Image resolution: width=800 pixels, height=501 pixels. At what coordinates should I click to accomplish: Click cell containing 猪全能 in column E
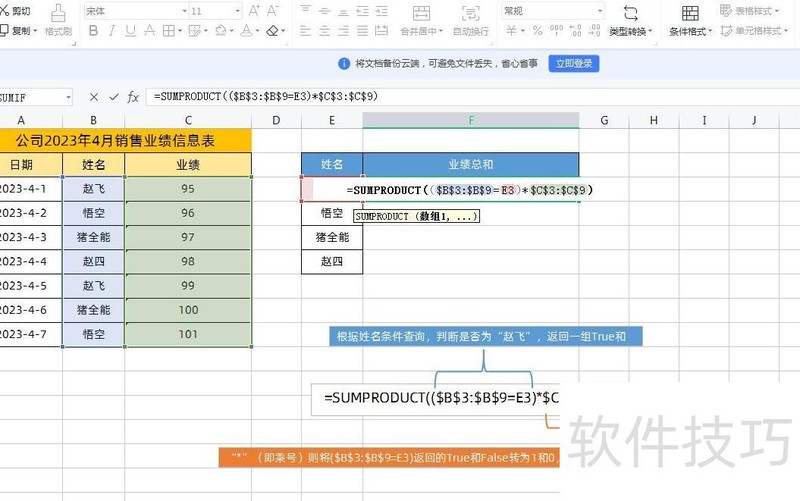coord(332,237)
